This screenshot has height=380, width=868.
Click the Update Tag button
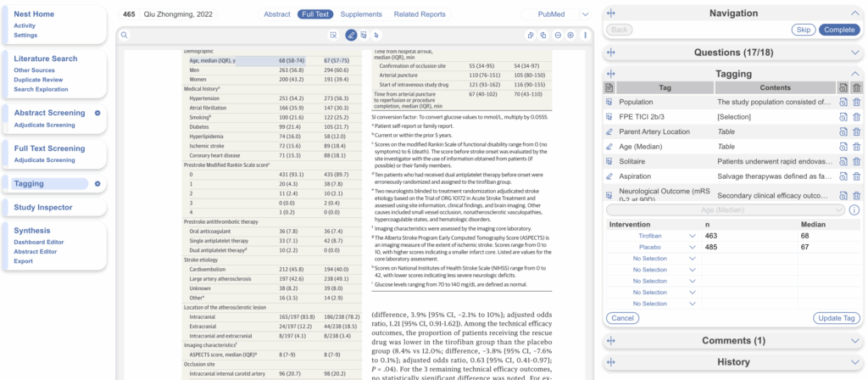(835, 318)
